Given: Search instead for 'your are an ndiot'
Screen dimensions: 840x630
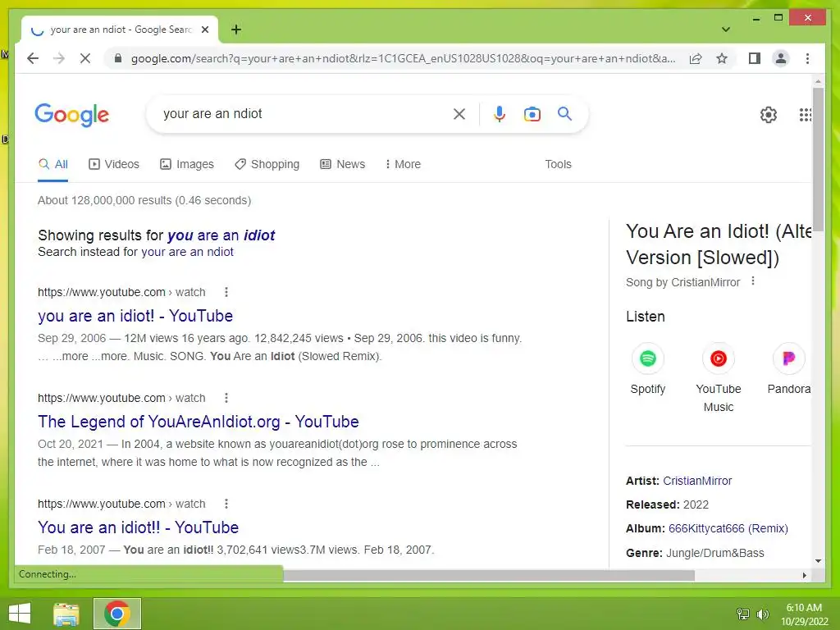Looking at the screenshot, I should pos(187,252).
